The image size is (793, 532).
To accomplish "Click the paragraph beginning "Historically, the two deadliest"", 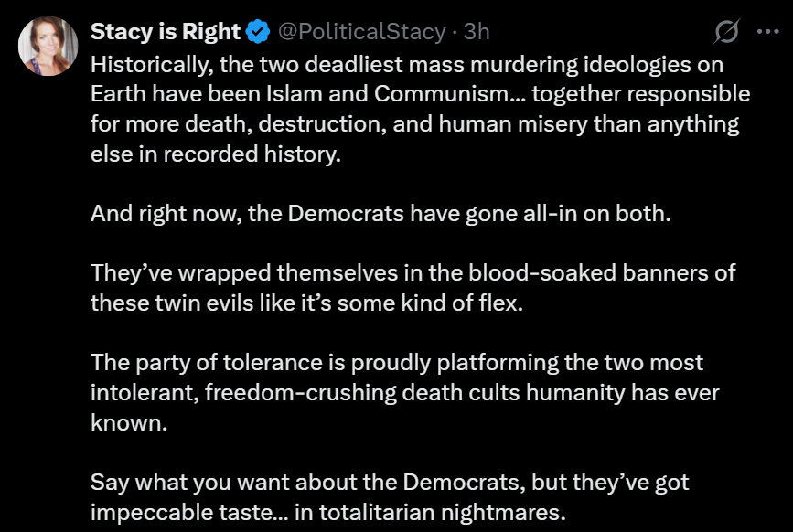I will [x=412, y=109].
